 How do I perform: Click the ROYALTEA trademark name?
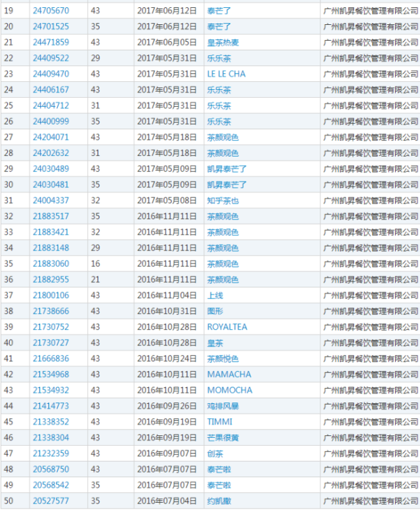(x=227, y=327)
